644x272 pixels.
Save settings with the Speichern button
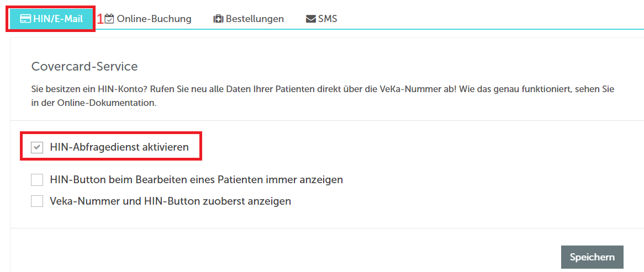(592, 257)
